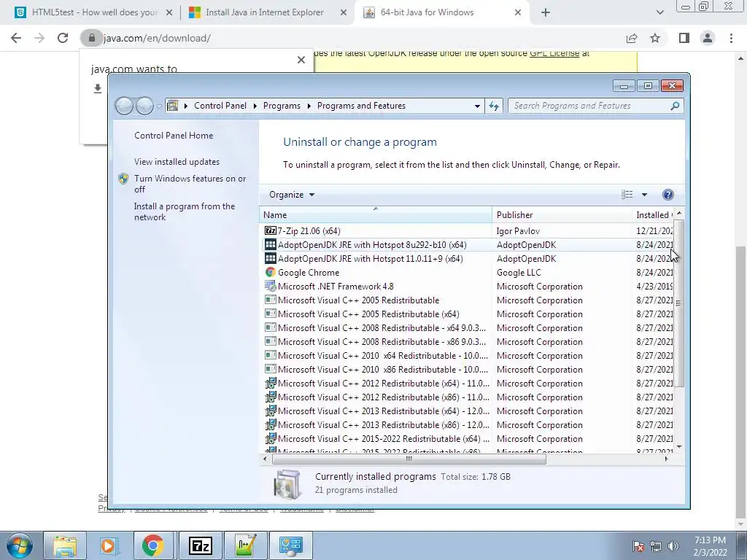Open recent pages dropdown beside forward button
Image resolution: width=747 pixels, height=560 pixels.
160,106
